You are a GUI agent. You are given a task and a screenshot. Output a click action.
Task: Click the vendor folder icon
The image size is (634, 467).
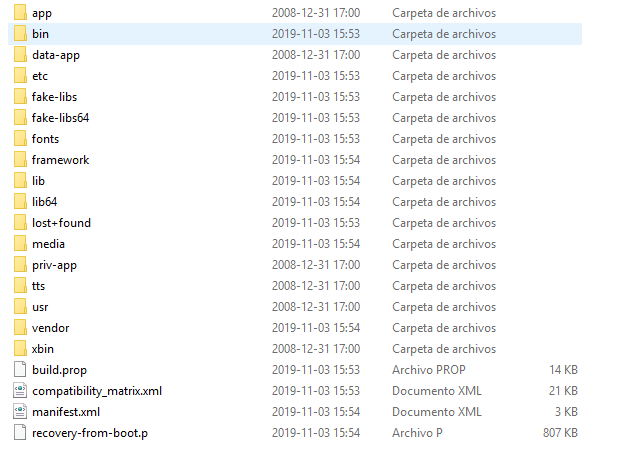coord(20,328)
